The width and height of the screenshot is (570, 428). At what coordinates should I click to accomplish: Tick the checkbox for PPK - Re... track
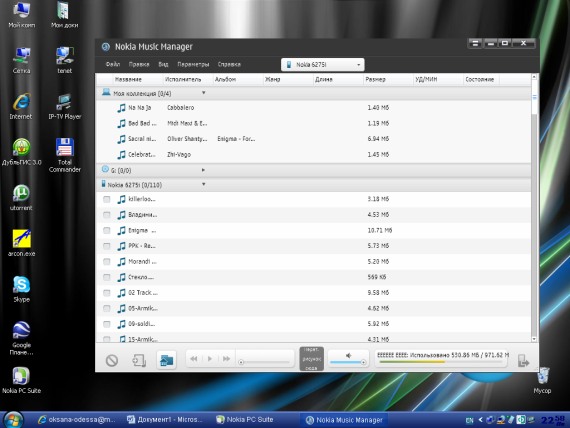click(x=107, y=246)
